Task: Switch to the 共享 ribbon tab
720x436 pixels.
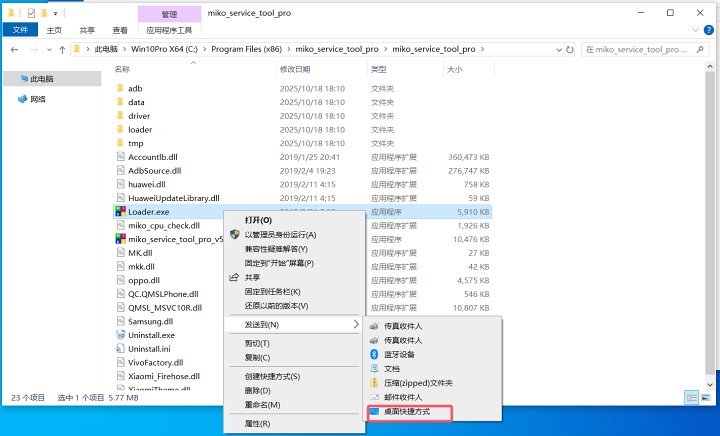Action: (87, 30)
